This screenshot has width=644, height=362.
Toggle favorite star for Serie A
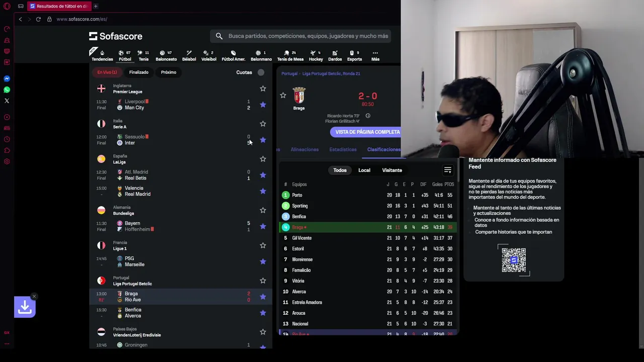263,124
